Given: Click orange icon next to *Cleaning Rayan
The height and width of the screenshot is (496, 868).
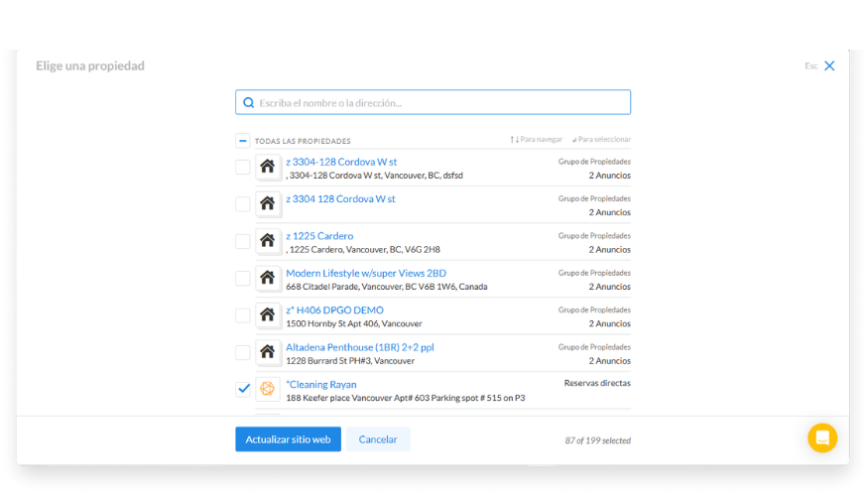Looking at the screenshot, I should (267, 389).
